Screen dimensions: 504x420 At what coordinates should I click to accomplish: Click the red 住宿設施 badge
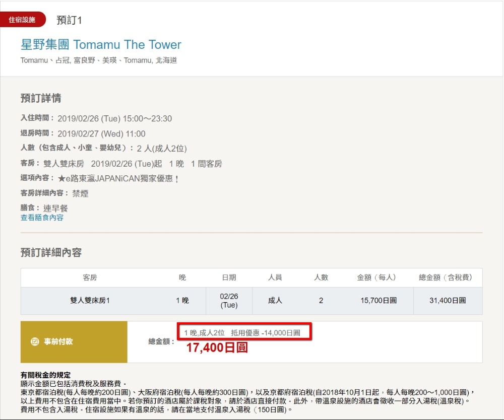click(x=22, y=20)
